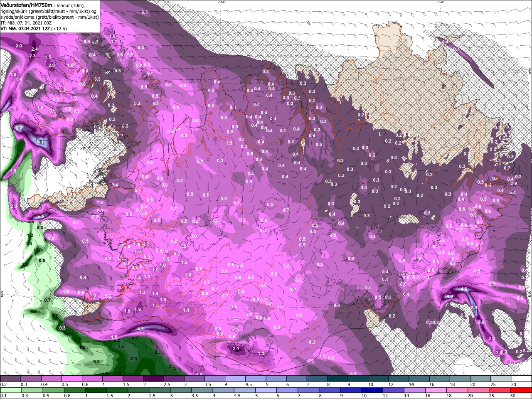Screen dimensions: 532x399
Task: Click the 6.1 precipitation value on the map
Action: click(40, 142)
